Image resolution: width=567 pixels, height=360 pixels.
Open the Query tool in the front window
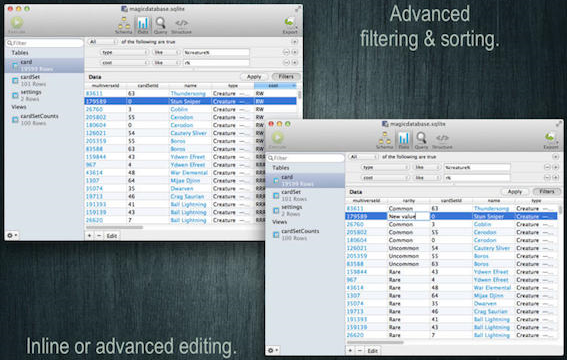[x=421, y=140]
